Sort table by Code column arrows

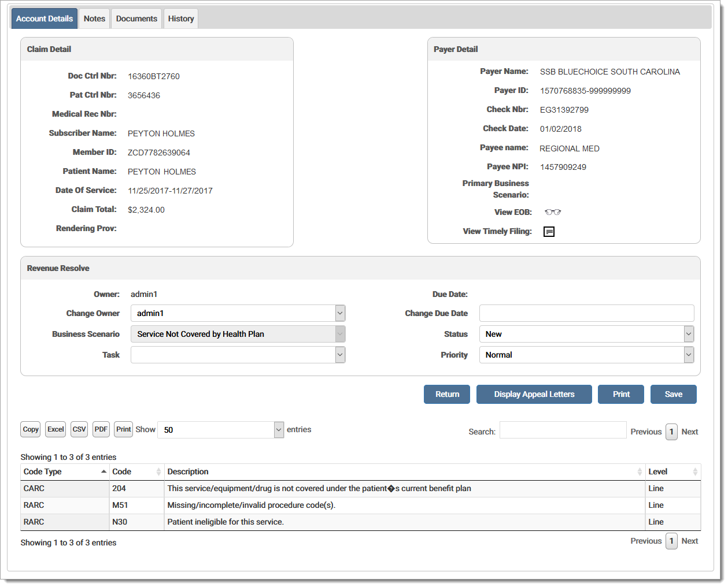(x=158, y=472)
